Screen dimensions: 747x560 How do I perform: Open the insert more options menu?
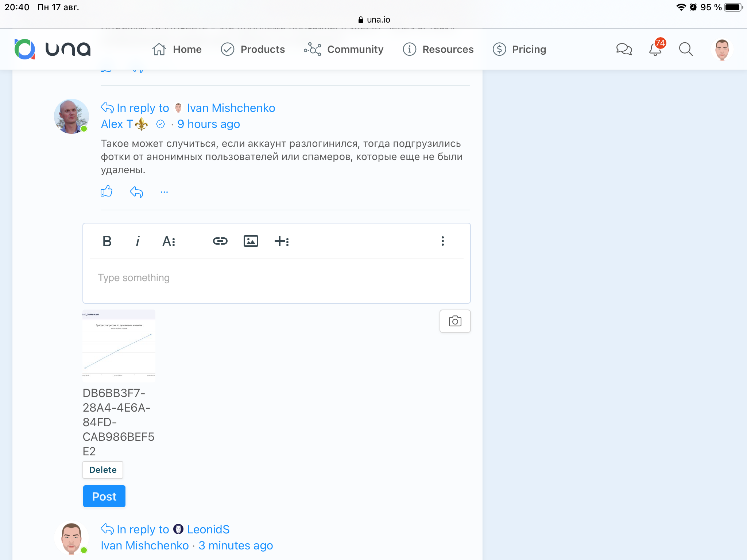point(282,241)
